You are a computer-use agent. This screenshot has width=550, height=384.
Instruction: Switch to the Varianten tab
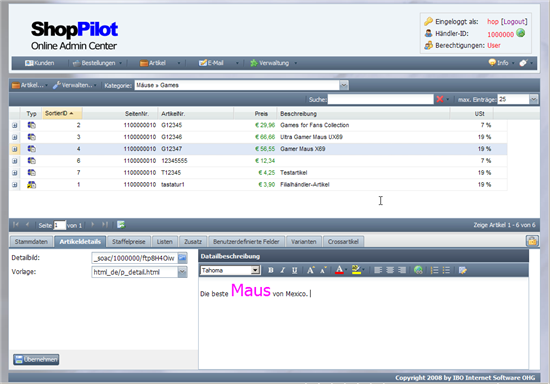tap(304, 241)
